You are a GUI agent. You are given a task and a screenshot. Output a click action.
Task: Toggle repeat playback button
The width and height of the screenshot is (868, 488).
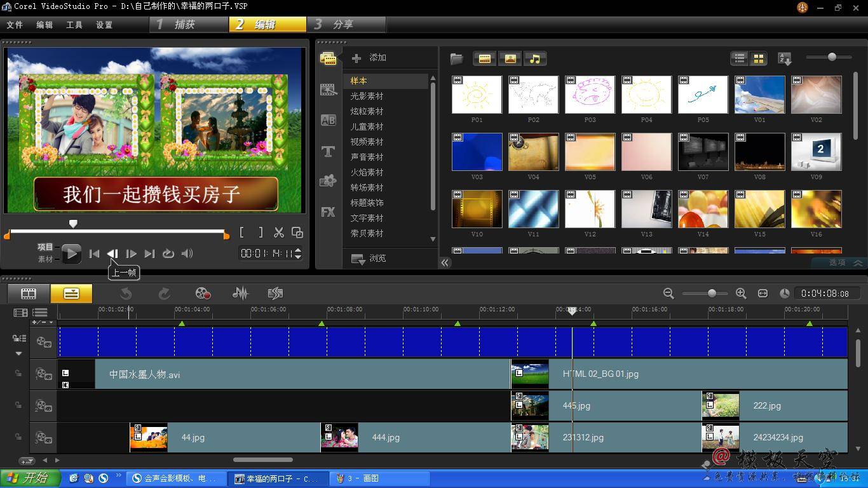point(168,254)
